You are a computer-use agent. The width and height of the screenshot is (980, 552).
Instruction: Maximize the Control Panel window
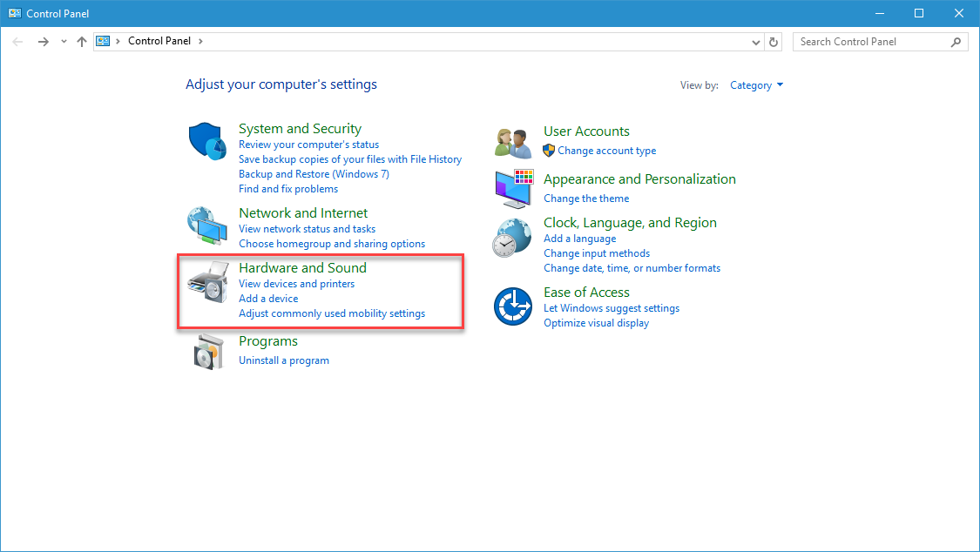click(x=919, y=13)
